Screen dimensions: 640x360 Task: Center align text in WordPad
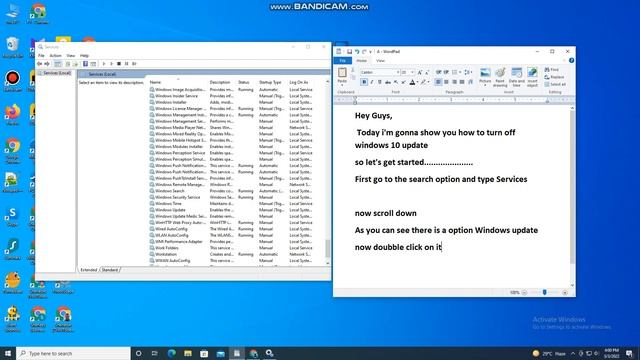(x=446, y=82)
